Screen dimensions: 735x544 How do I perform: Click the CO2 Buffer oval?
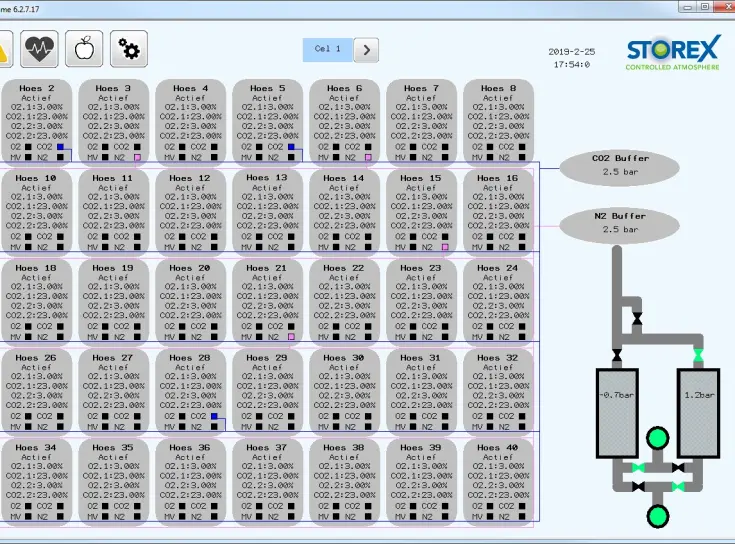coord(620,165)
